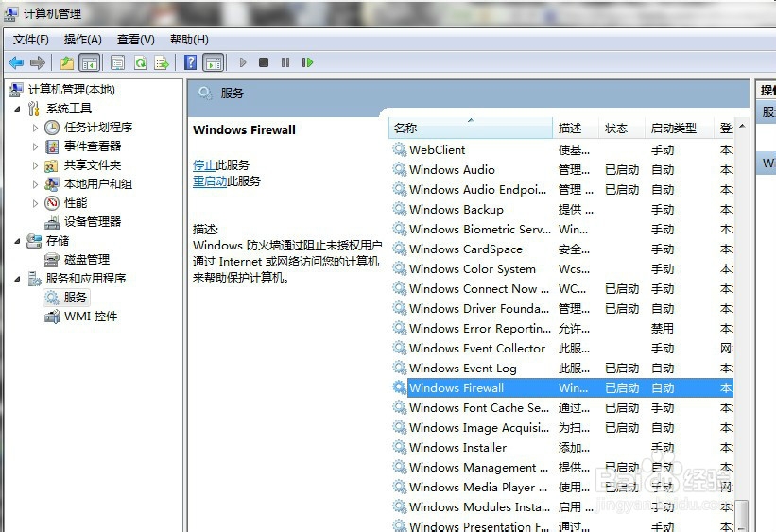
Task: Toggle the Show/Hide Console Tree icon
Action: pyautogui.click(x=90, y=63)
